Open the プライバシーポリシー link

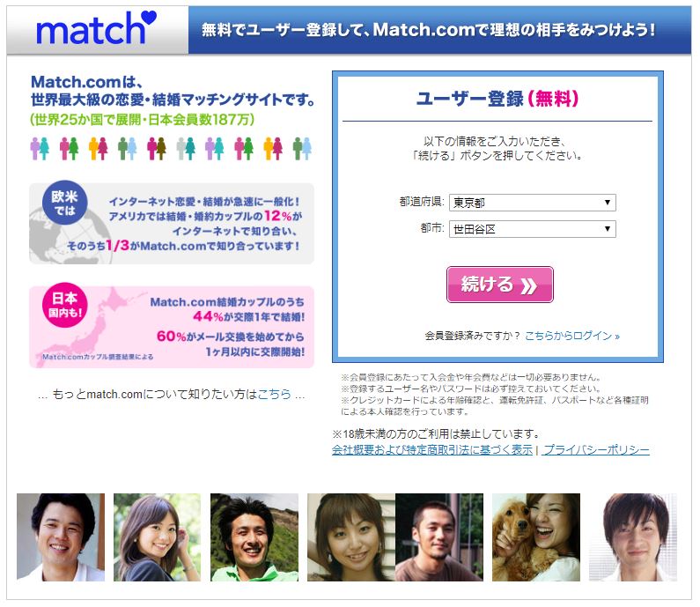tap(596, 450)
